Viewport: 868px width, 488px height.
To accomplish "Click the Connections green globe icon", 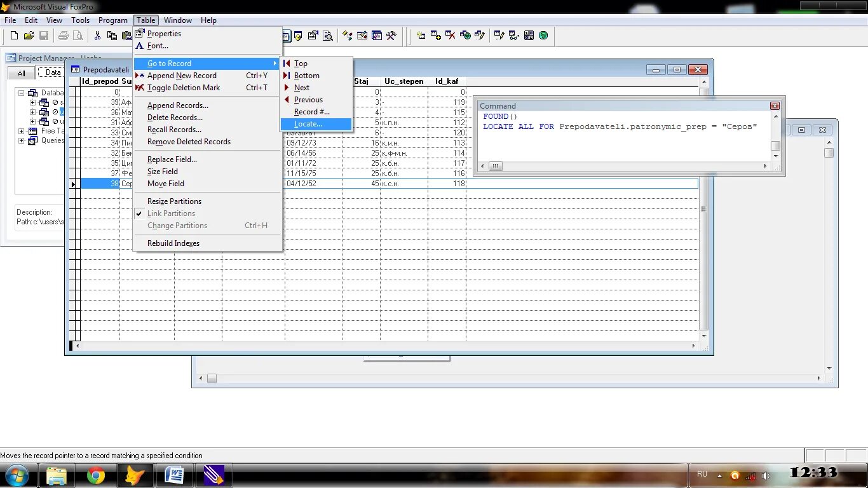I will point(543,36).
